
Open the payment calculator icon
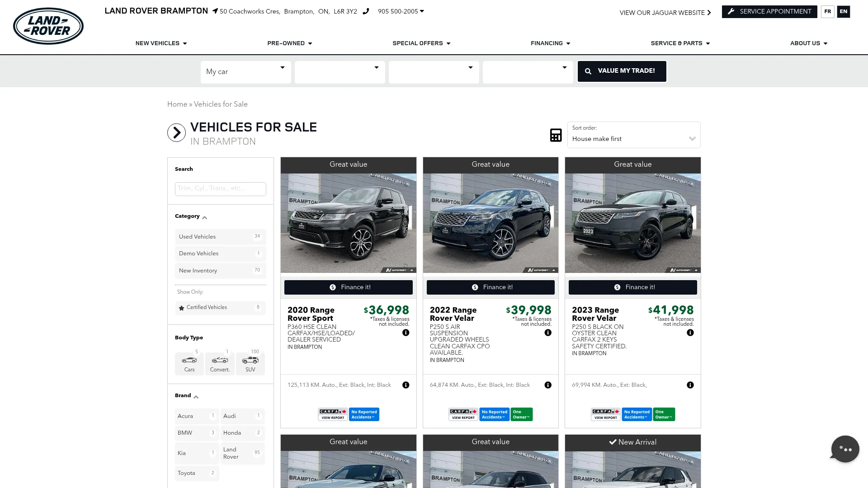pyautogui.click(x=556, y=135)
